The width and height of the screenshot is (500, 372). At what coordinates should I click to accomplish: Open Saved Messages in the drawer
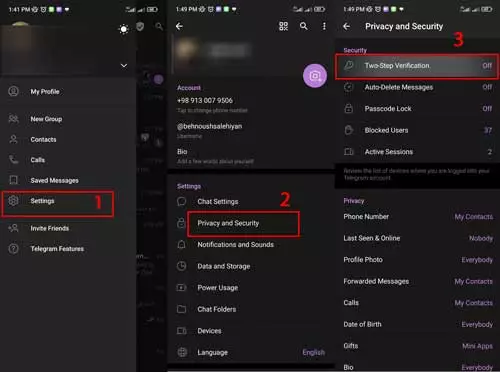click(68, 180)
